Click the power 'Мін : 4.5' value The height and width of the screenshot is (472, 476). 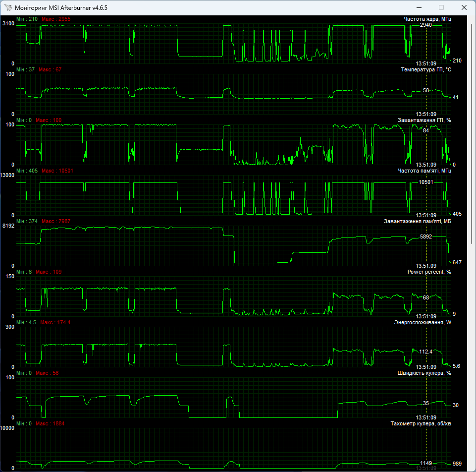tap(26, 322)
